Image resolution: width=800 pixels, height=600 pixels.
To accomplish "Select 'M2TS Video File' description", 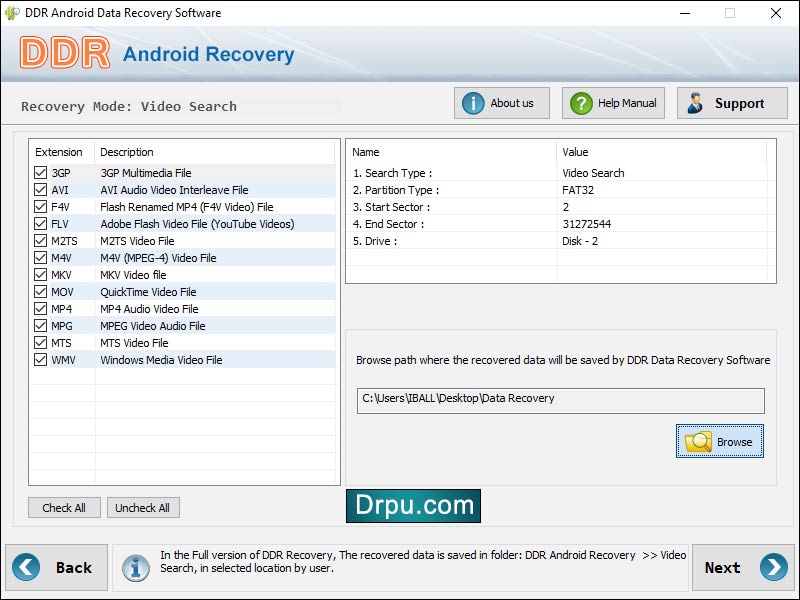I will click(137, 241).
